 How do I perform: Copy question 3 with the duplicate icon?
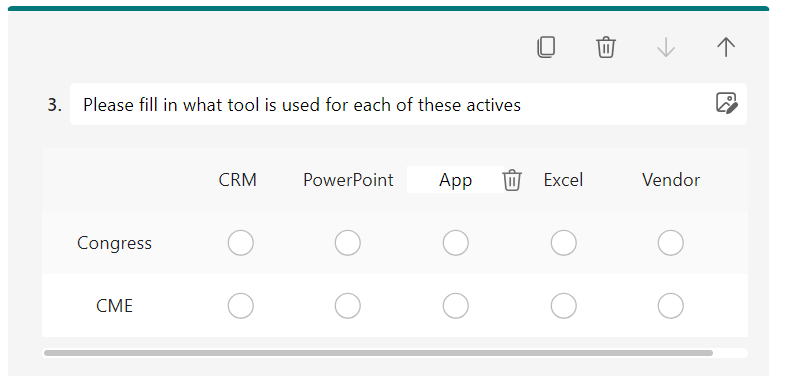(x=546, y=48)
